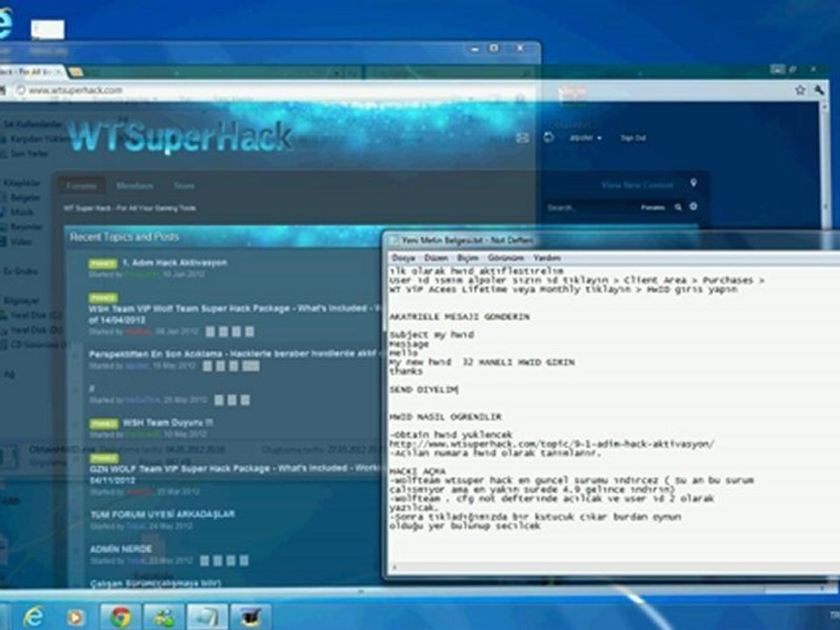Select Resimler in Explorer sidebar

point(26,227)
